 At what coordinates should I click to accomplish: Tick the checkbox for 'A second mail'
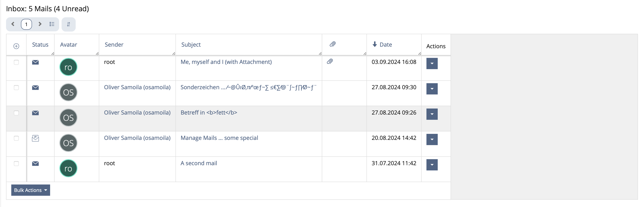16,164
